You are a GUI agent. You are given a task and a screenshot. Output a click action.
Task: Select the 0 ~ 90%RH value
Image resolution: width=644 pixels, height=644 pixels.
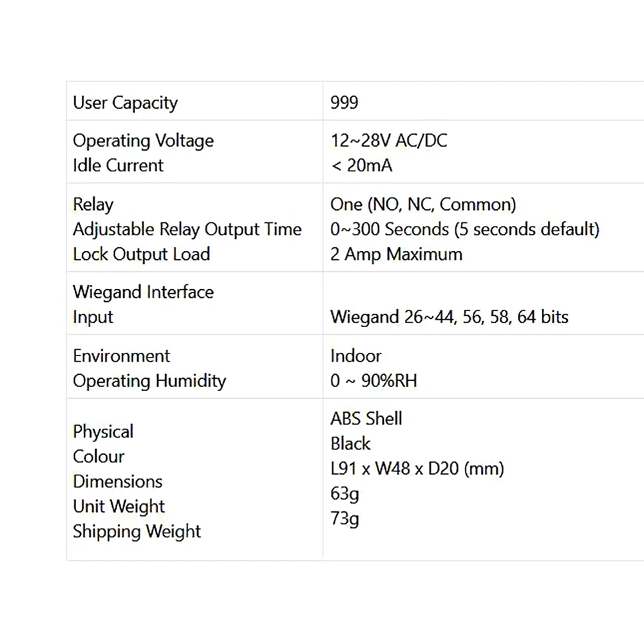374,381
